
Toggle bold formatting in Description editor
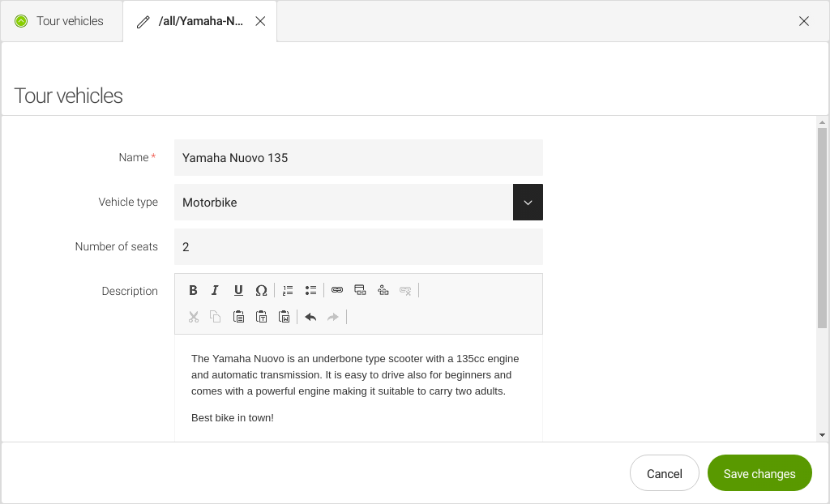(x=193, y=290)
